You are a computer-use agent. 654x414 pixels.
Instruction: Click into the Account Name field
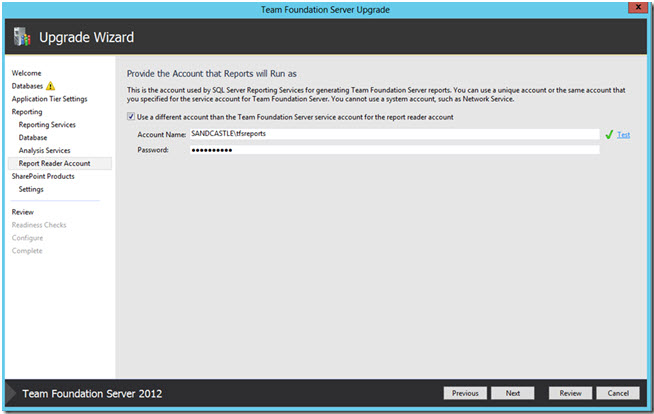tap(395, 134)
